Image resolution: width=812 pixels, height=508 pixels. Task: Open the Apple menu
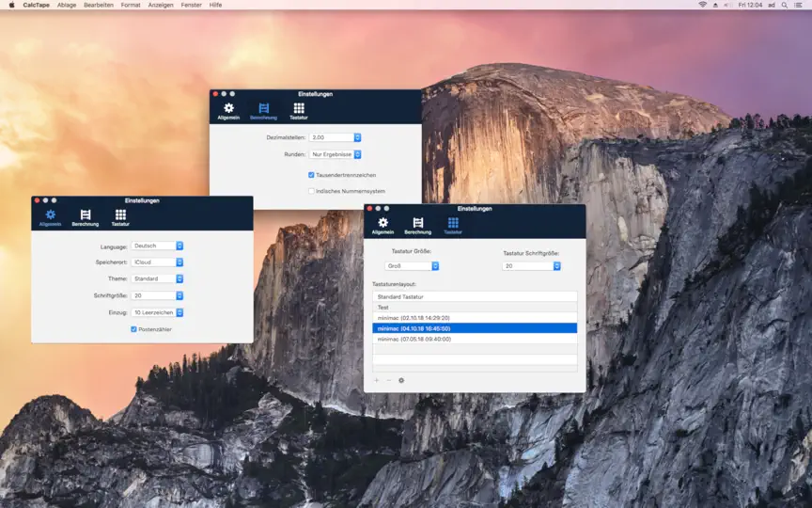tap(11, 5)
